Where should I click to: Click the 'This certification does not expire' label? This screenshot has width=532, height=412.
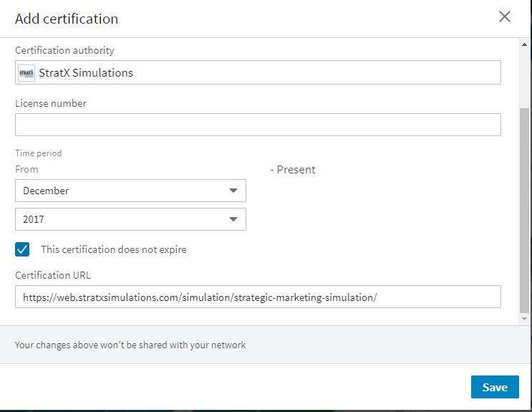coord(113,249)
